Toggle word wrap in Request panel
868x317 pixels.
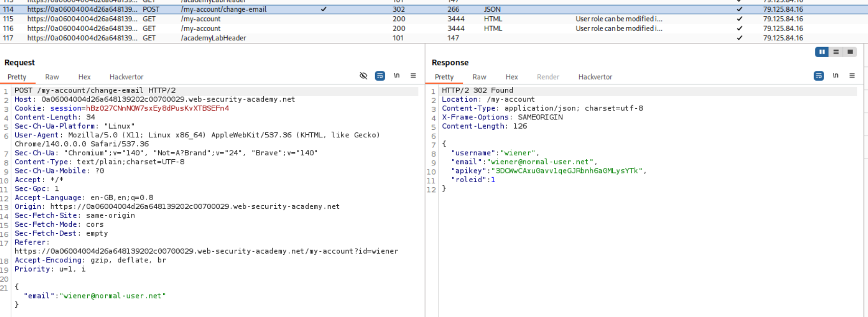coord(380,76)
